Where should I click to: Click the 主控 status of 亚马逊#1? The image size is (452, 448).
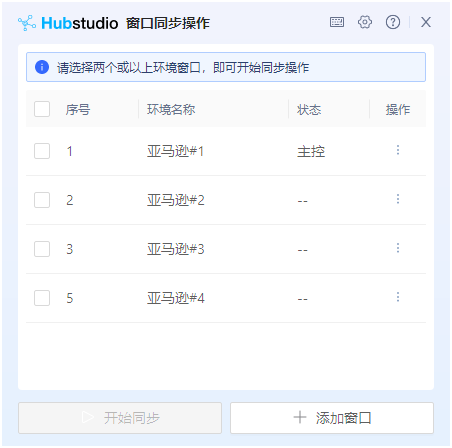pos(311,151)
